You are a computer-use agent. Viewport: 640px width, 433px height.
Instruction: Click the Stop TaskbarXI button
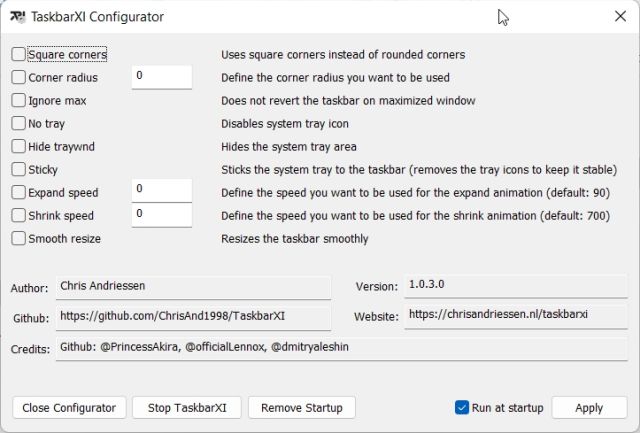[x=187, y=408]
